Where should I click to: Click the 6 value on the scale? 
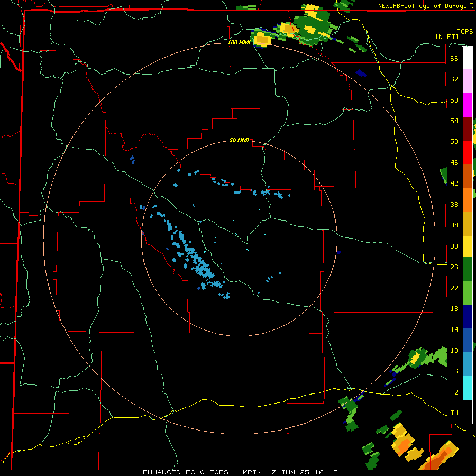click(456, 371)
